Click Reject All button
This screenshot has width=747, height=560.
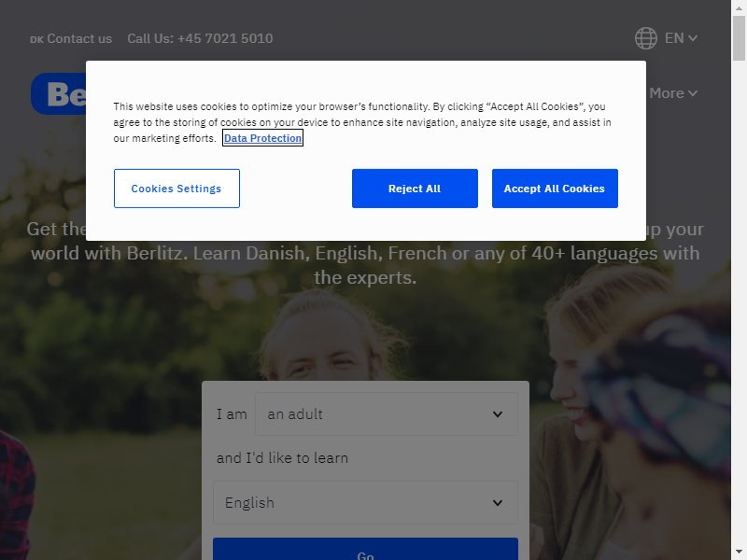(415, 189)
